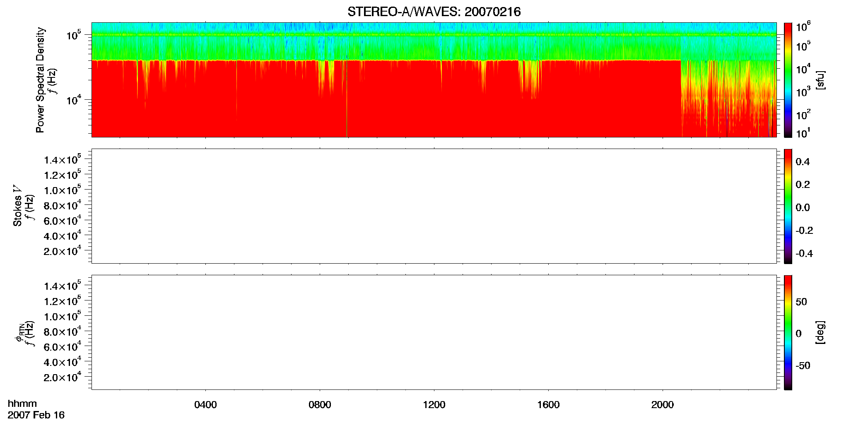Click "10^5" on the spectrogram frequency axis
This screenshot has width=868, height=447.
pyautogui.click(x=74, y=35)
